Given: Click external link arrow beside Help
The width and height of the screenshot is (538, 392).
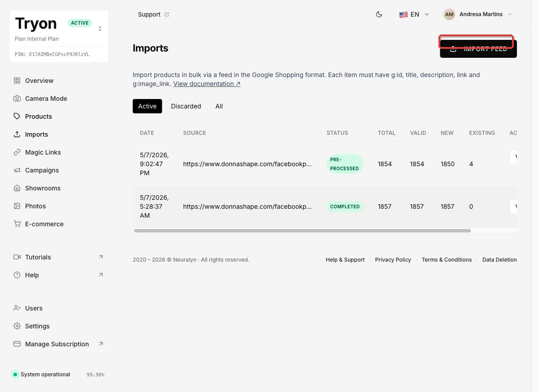Looking at the screenshot, I should [x=101, y=275].
